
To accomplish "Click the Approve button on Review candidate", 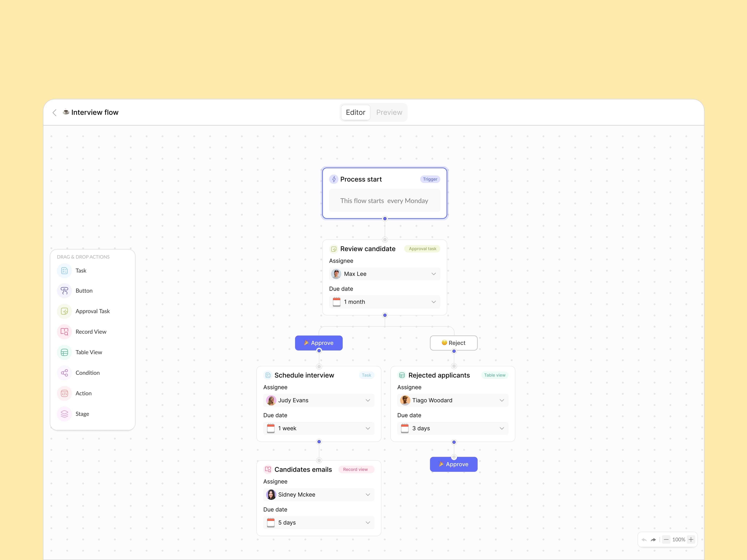I will [318, 342].
